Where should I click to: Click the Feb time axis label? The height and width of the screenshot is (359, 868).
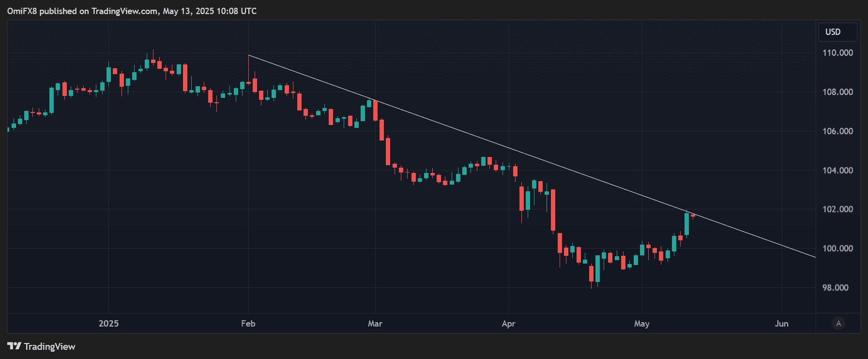[x=248, y=324]
